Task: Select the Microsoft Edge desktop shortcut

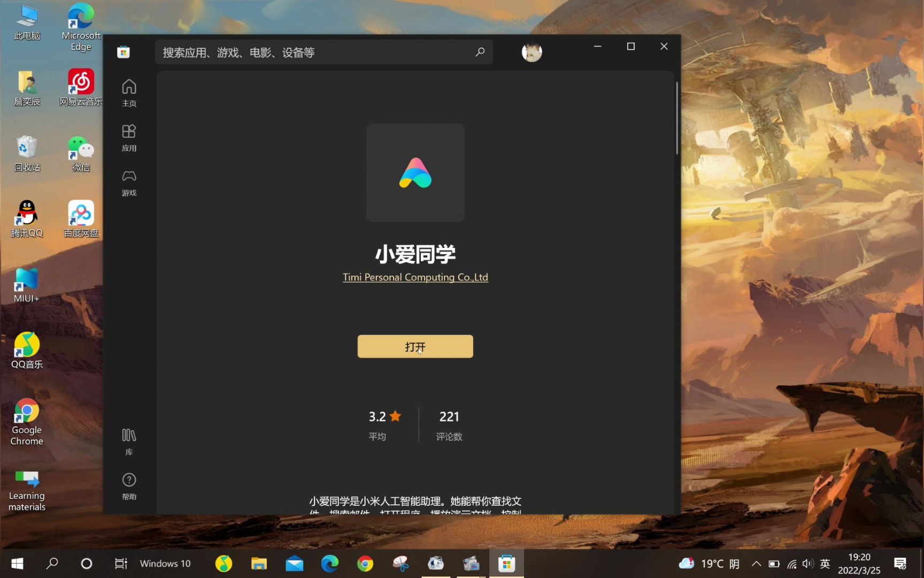Action: point(81,27)
